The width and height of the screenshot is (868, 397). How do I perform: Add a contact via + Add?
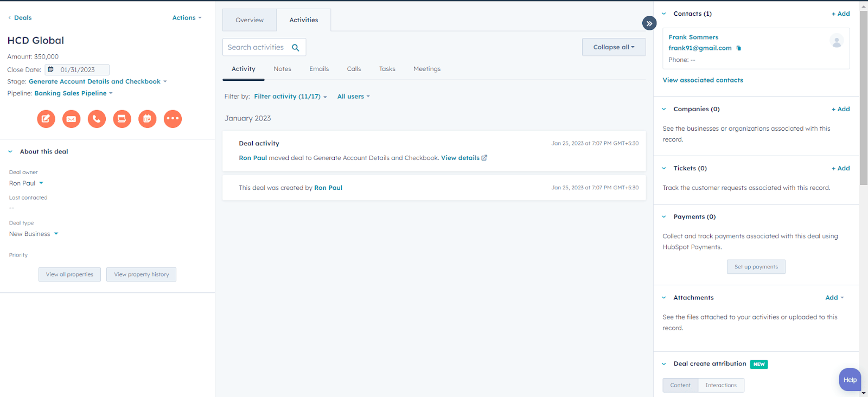coord(841,14)
